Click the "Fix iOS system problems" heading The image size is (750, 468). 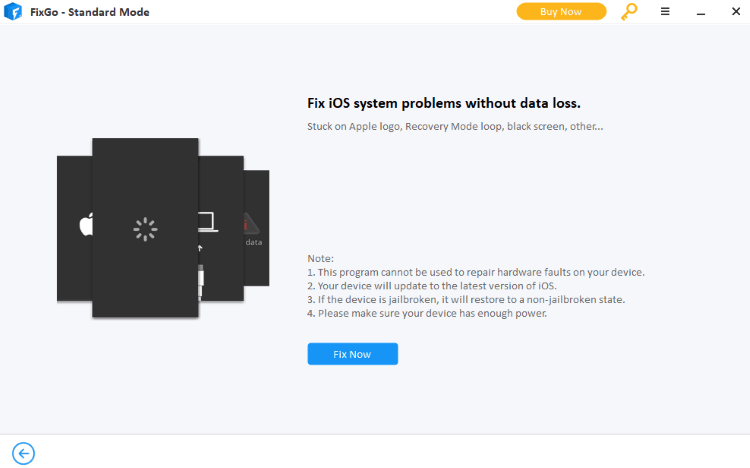444,103
